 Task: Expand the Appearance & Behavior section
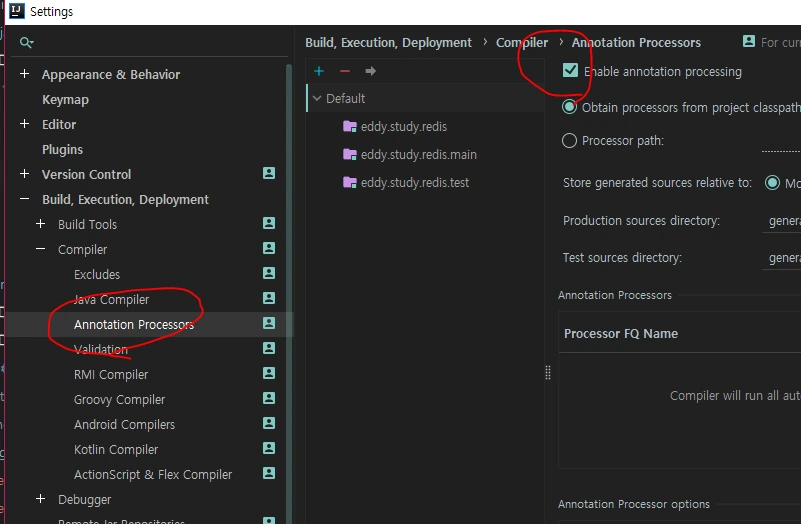24,74
